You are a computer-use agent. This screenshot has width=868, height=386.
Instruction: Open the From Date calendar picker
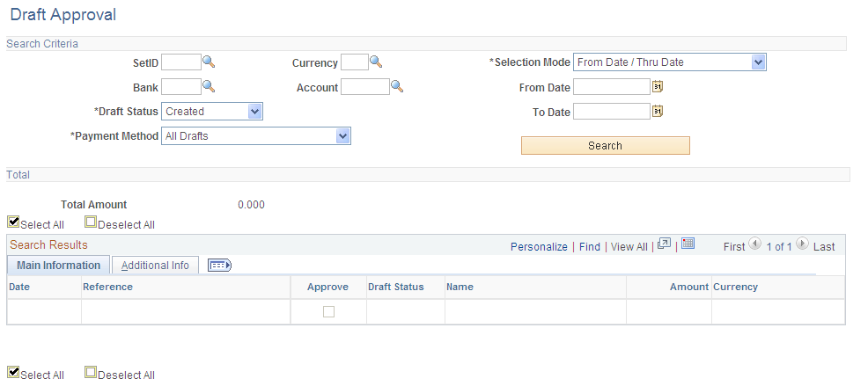pyautogui.click(x=657, y=86)
